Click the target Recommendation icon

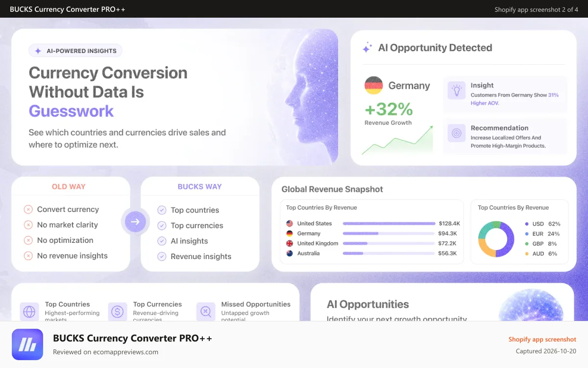(x=456, y=133)
